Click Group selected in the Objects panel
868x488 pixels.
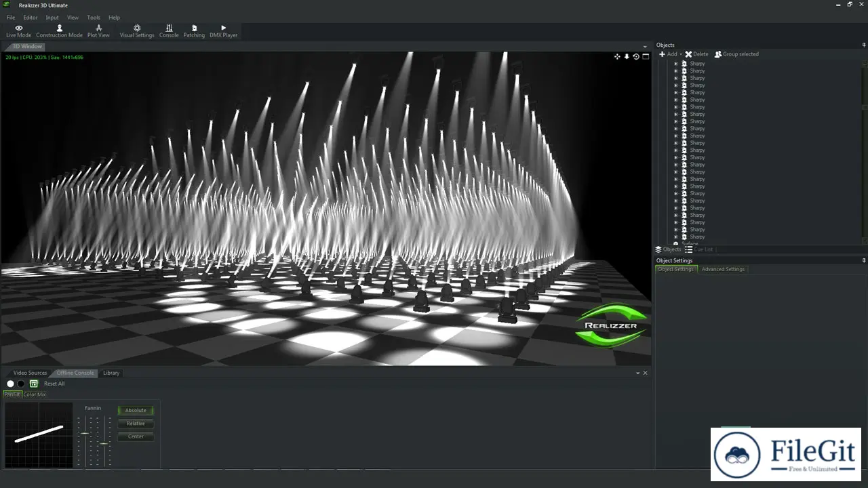tap(736, 54)
